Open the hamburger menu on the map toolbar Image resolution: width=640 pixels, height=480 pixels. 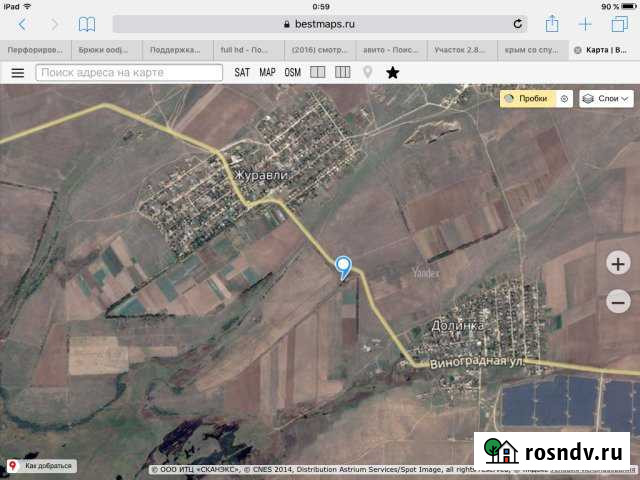[x=17, y=72]
